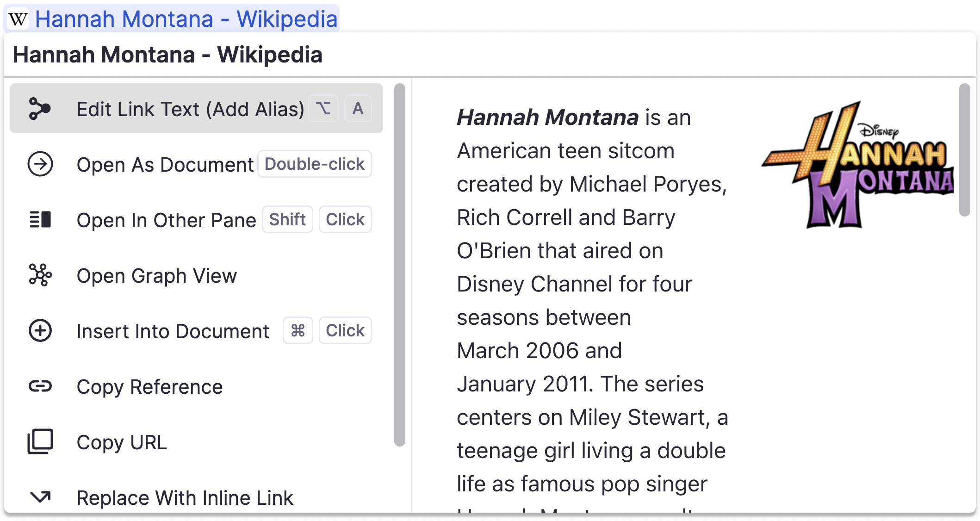Click the Edit Link Text alias icon
Image resolution: width=980 pixels, height=521 pixels.
[x=40, y=109]
